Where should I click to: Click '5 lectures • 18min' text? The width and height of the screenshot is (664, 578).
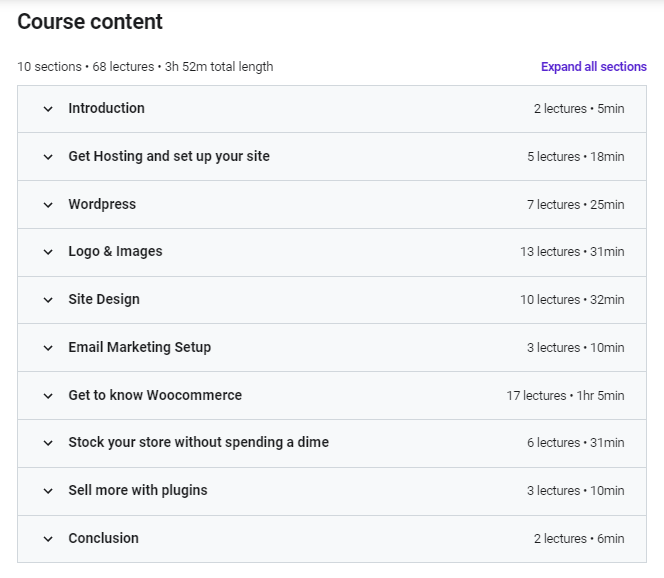[x=575, y=157]
